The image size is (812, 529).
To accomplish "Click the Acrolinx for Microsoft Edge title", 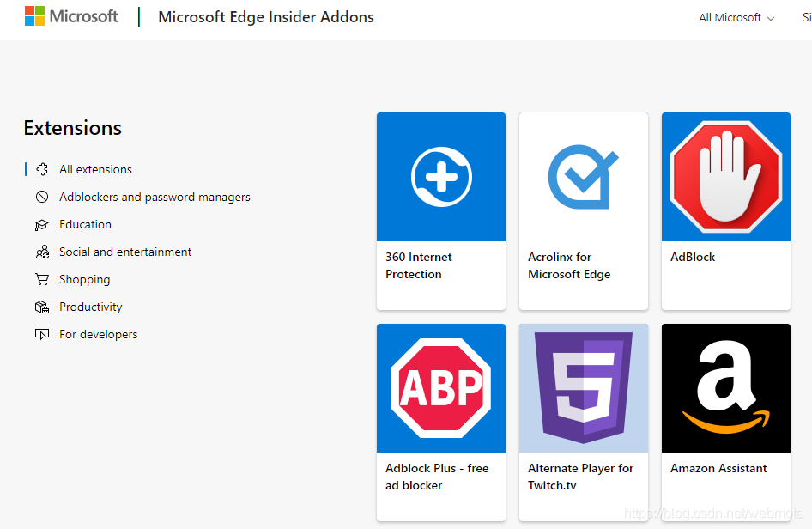I will coord(569,265).
